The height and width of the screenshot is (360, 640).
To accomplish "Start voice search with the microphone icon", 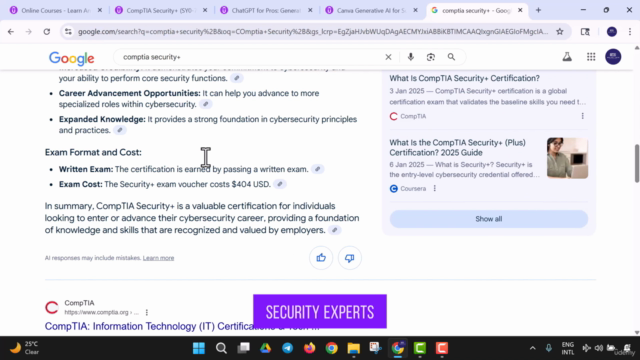I will click(x=411, y=57).
